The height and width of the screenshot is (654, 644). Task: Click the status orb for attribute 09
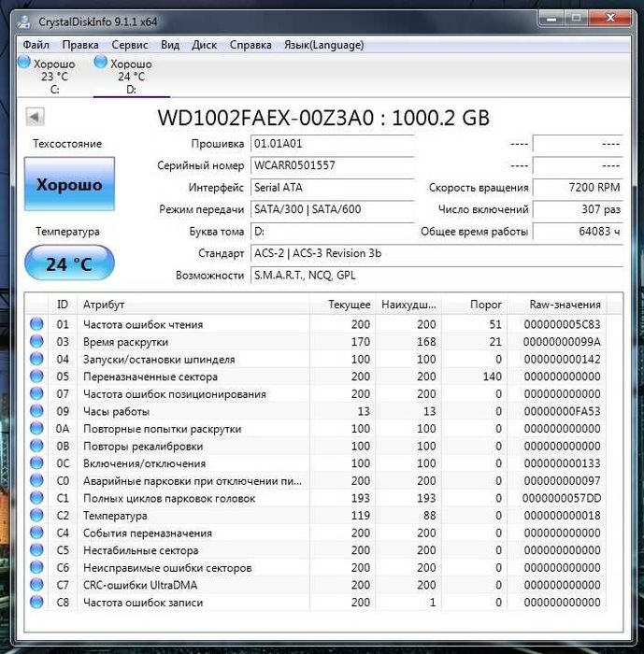tap(36, 411)
